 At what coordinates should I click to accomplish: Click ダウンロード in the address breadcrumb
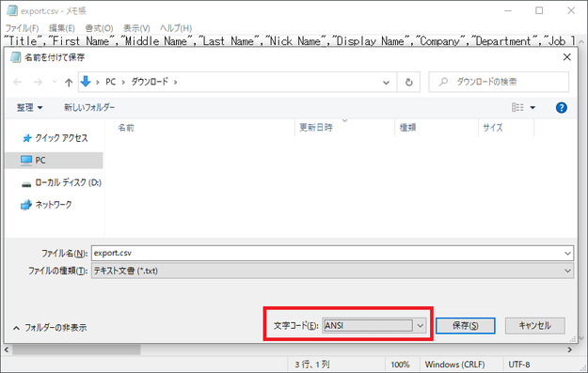coord(150,82)
